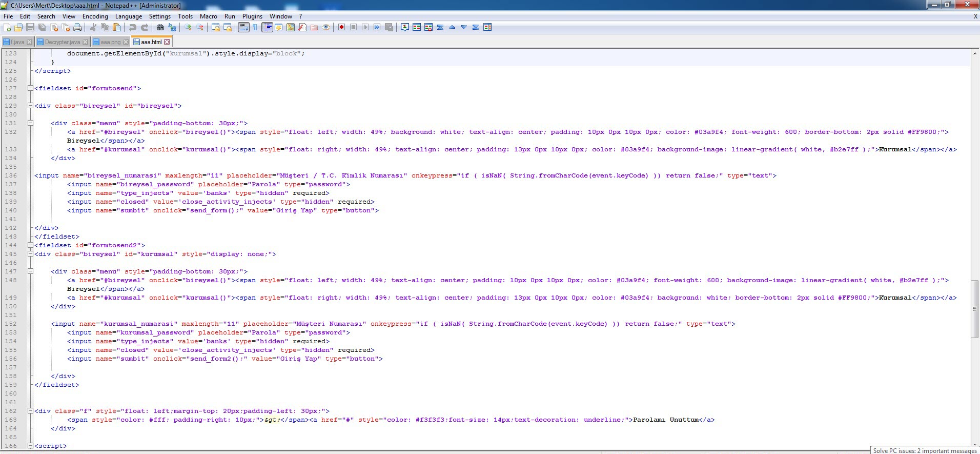This screenshot has height=454, width=980.
Task: Undo last edit via toolbar
Action: [133, 27]
